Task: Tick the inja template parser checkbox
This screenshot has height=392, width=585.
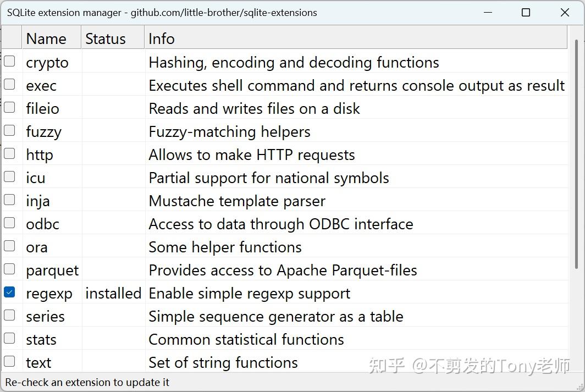Action: tap(9, 200)
